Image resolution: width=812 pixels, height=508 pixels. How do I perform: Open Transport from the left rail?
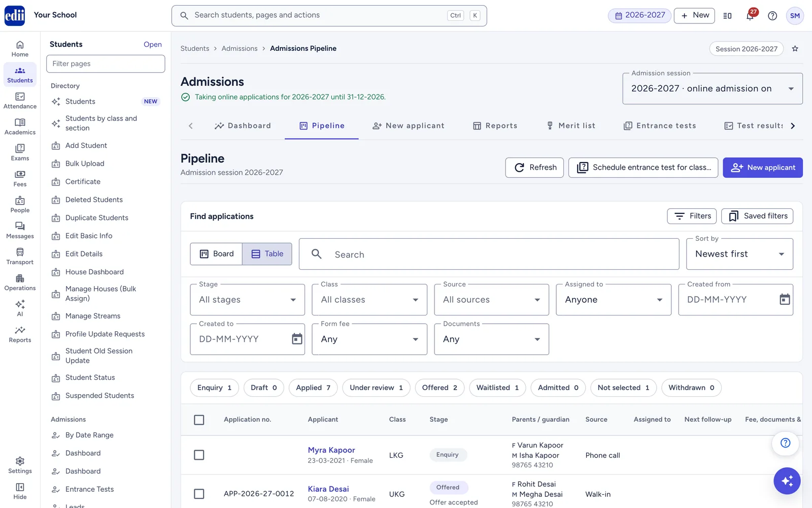pyautogui.click(x=20, y=257)
